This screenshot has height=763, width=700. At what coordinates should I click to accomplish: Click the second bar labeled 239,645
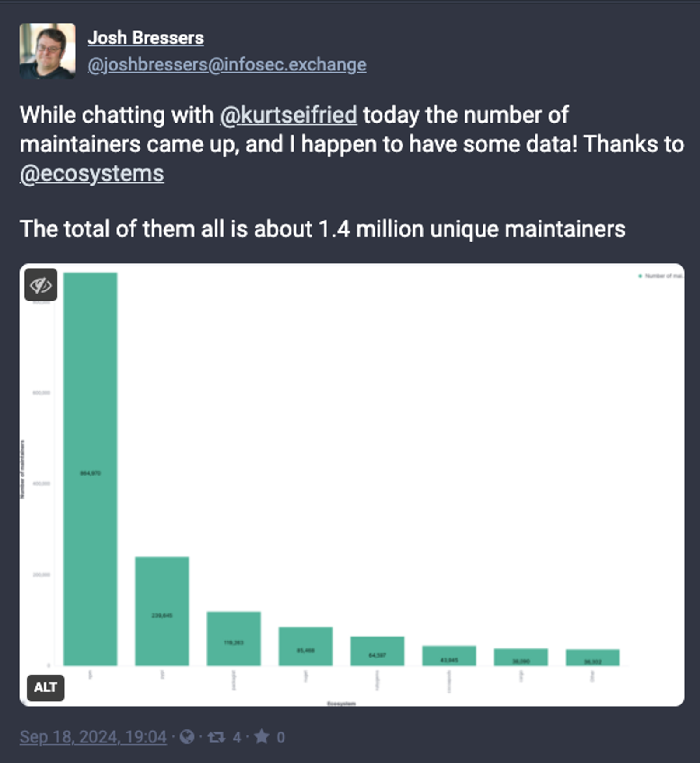pos(162,611)
